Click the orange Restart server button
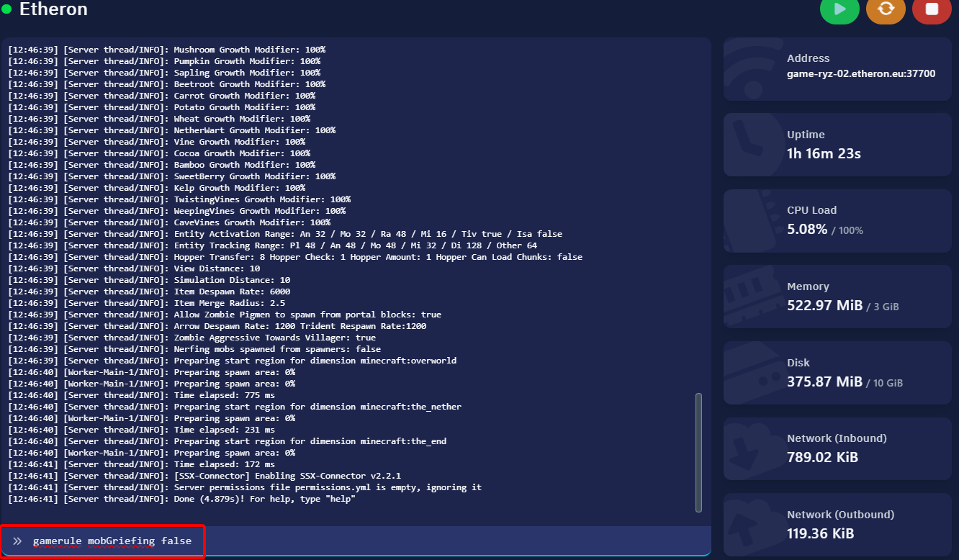Viewport: 959px width, 560px height. pos(886,9)
